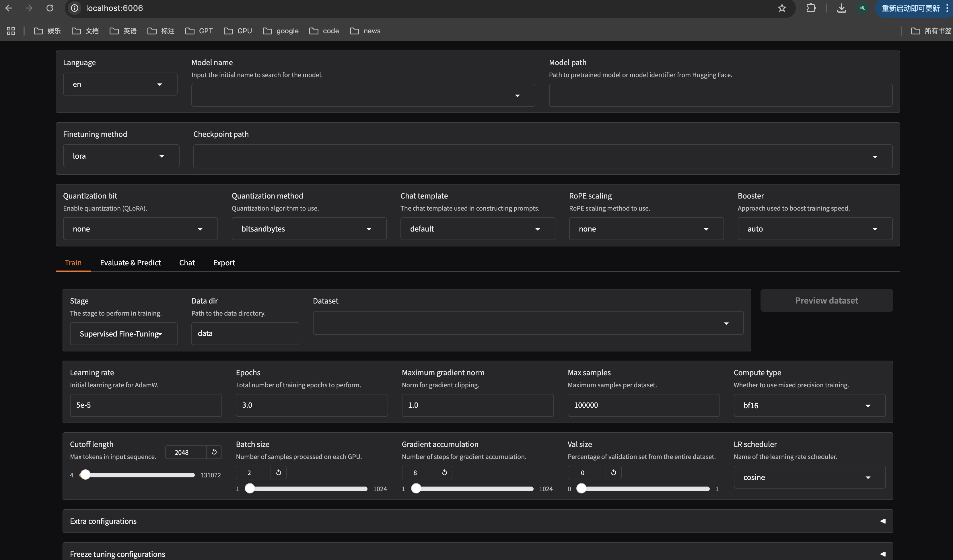This screenshot has height=560, width=953.
Task: Open browser downloads icon
Action: [841, 8]
